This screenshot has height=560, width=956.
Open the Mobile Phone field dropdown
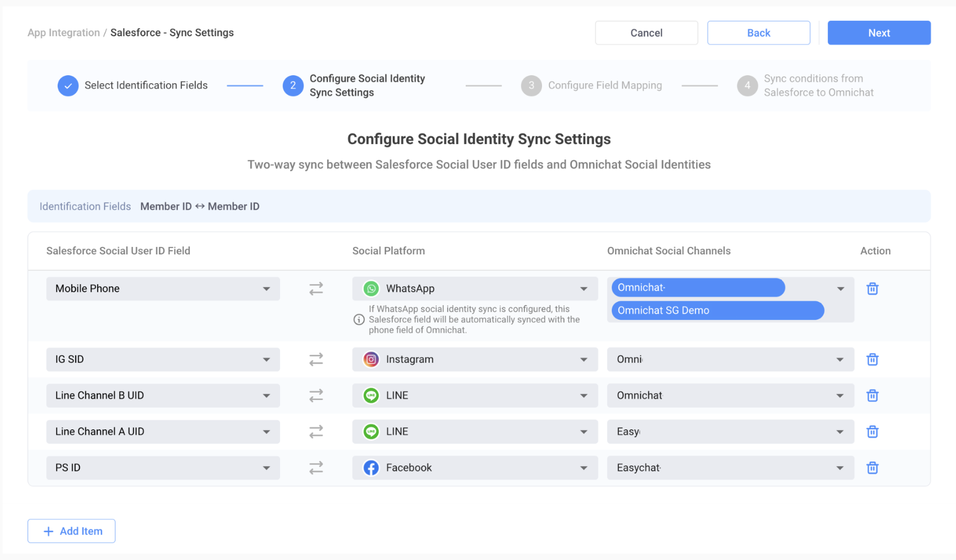163,289
